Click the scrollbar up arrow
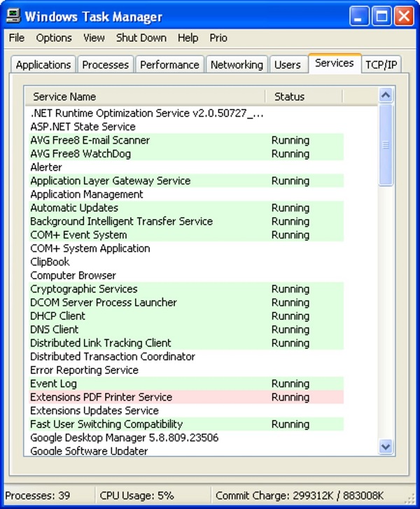Screen dimensions: 420x509 point(386,95)
